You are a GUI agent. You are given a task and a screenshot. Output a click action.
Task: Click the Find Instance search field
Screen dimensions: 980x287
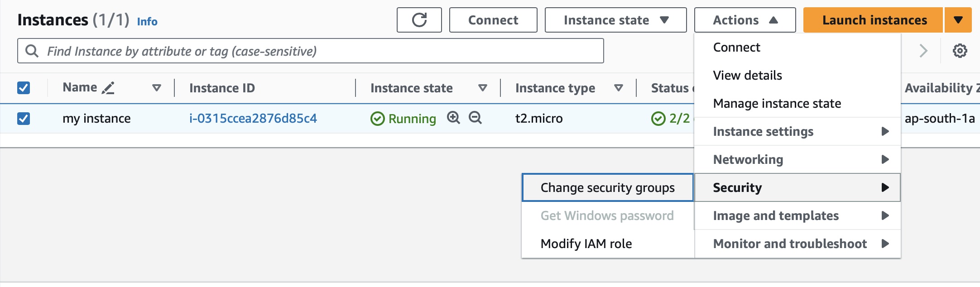pos(317,51)
